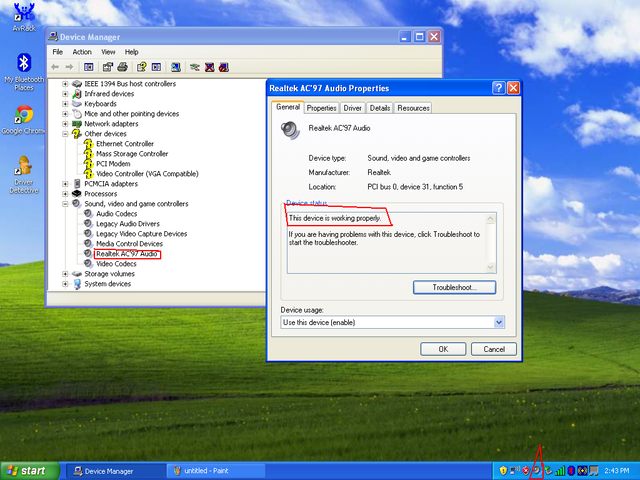Click My Bluetooth Places desktop icon
640x480 pixels.
24,72
